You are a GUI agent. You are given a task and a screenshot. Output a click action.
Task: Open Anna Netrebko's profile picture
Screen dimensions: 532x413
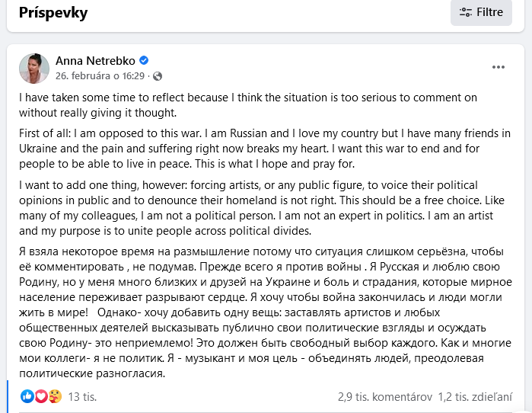34,69
